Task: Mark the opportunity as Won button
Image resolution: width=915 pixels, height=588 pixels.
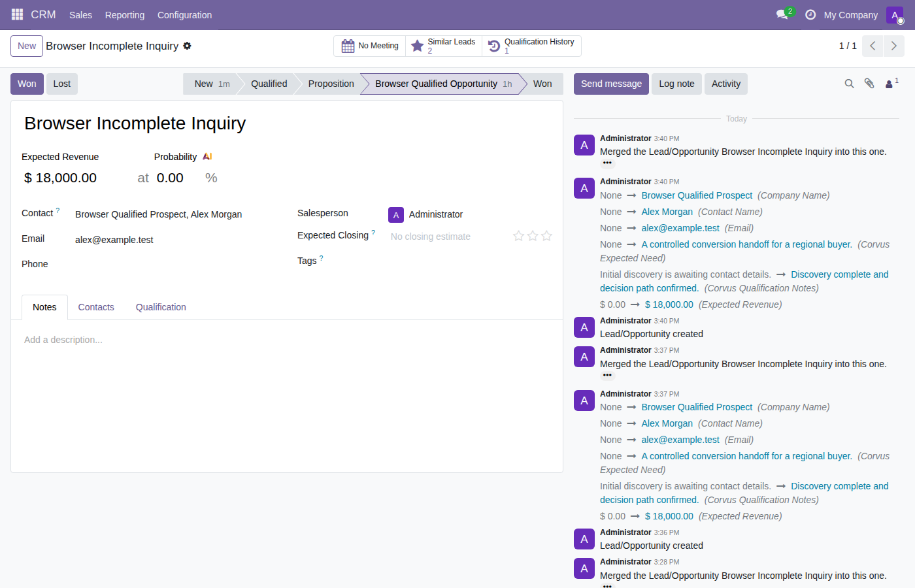Action: pyautogui.click(x=27, y=84)
